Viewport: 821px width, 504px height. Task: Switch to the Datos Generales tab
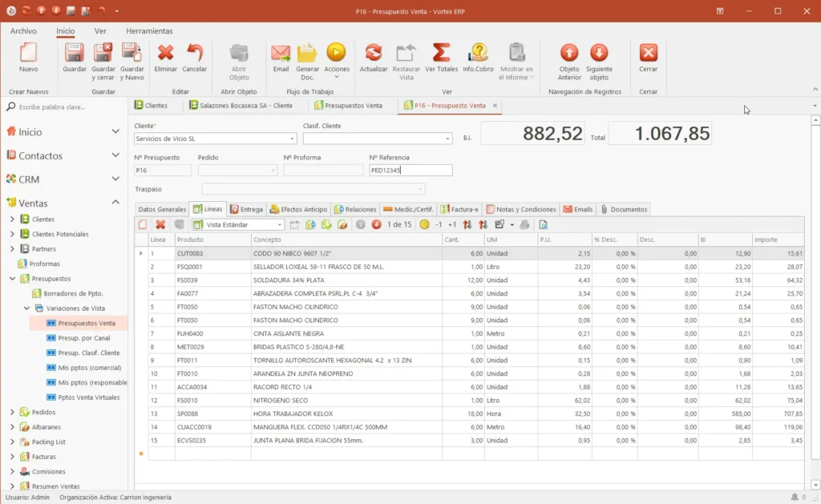[x=162, y=209]
